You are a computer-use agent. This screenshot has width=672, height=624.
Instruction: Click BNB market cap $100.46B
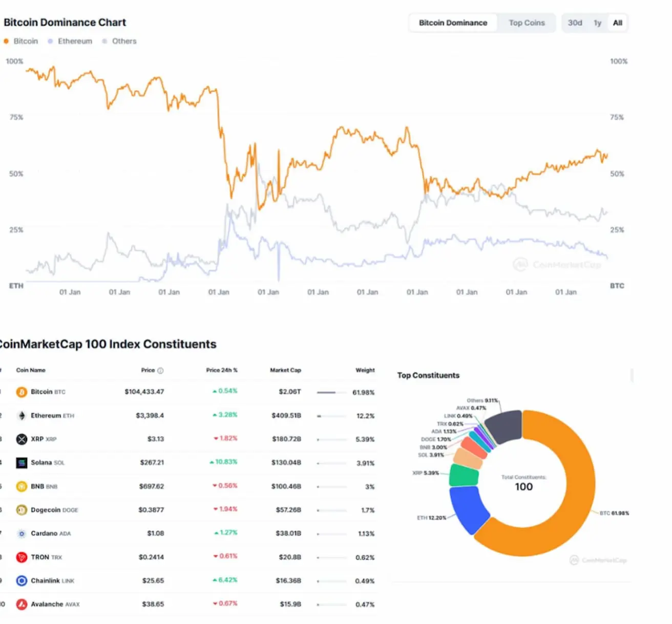(x=286, y=486)
